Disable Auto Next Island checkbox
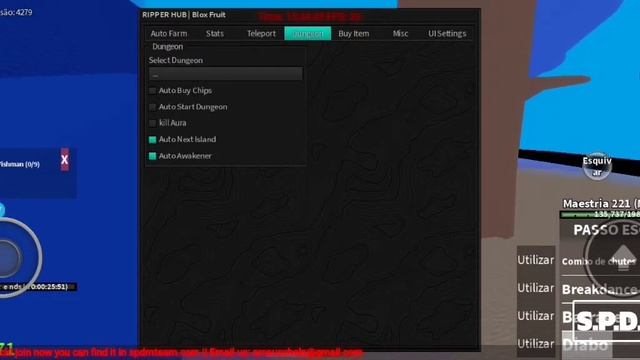This screenshot has height=360, width=640. (153, 140)
